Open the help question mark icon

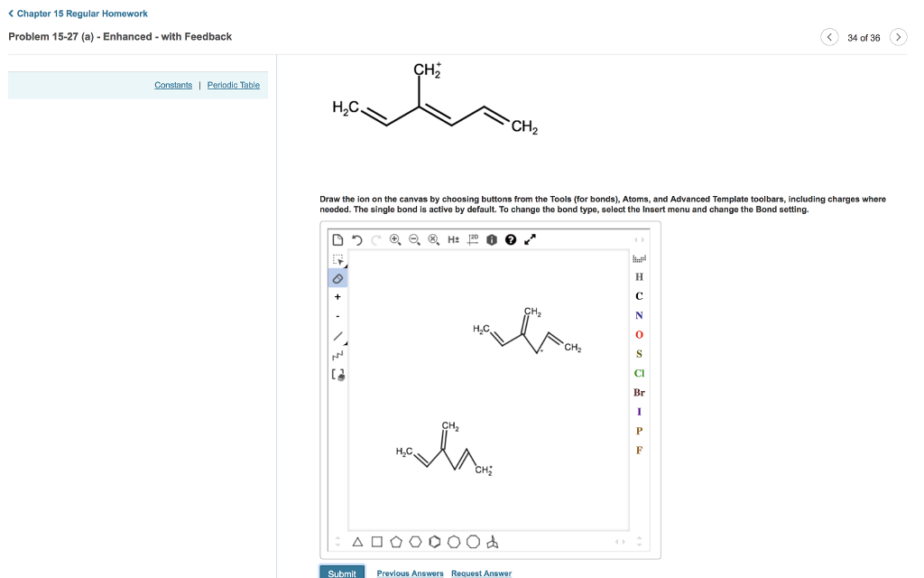tap(511, 239)
